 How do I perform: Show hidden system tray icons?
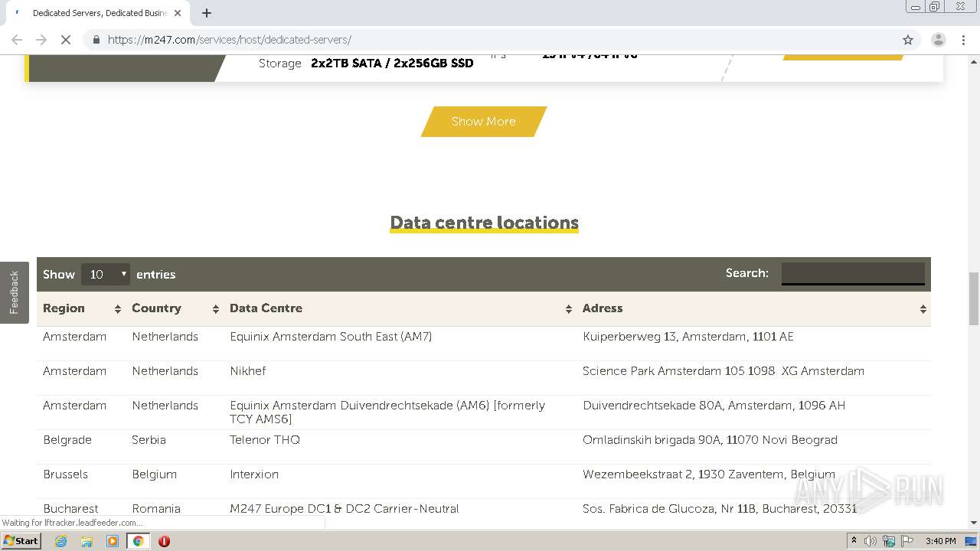[x=854, y=541]
